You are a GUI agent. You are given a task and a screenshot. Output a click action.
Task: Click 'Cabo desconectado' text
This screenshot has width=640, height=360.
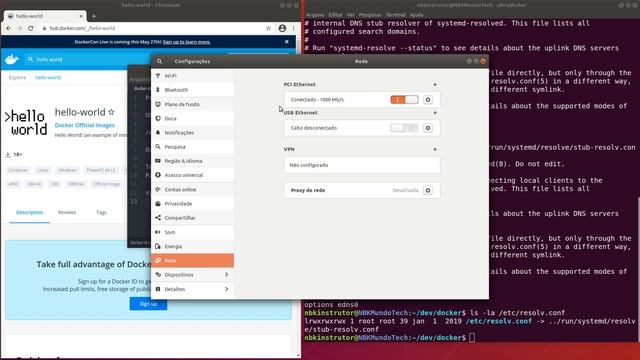pyautogui.click(x=314, y=128)
